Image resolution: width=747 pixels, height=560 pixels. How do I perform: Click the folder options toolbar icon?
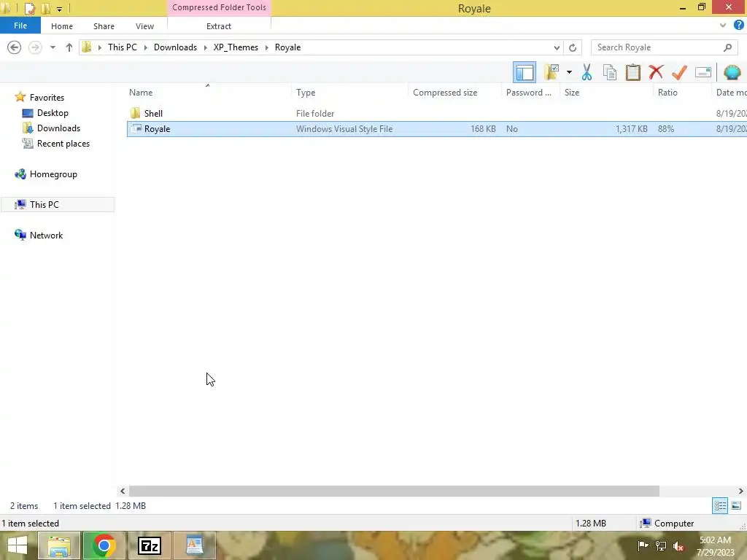tap(551, 72)
